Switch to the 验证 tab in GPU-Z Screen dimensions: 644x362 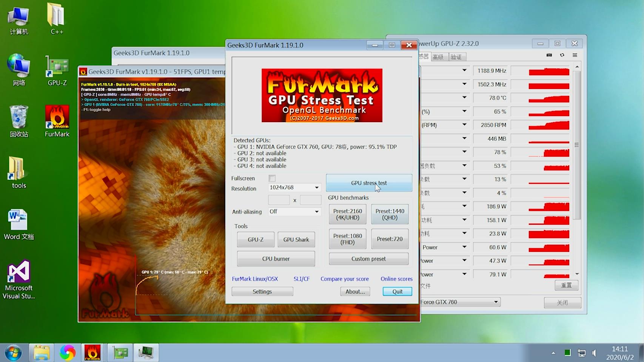point(456,57)
